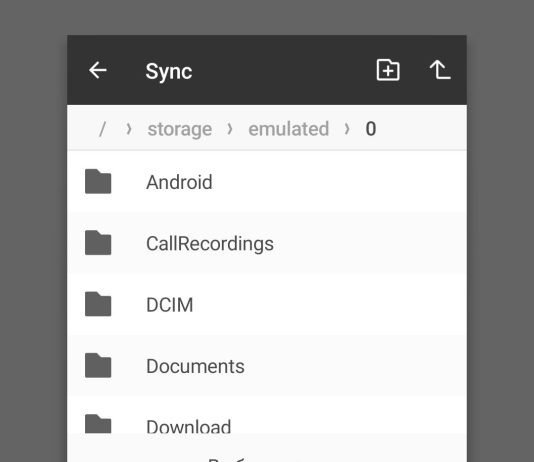Open the Documents folder entry
534x462 pixels.
coord(267,365)
